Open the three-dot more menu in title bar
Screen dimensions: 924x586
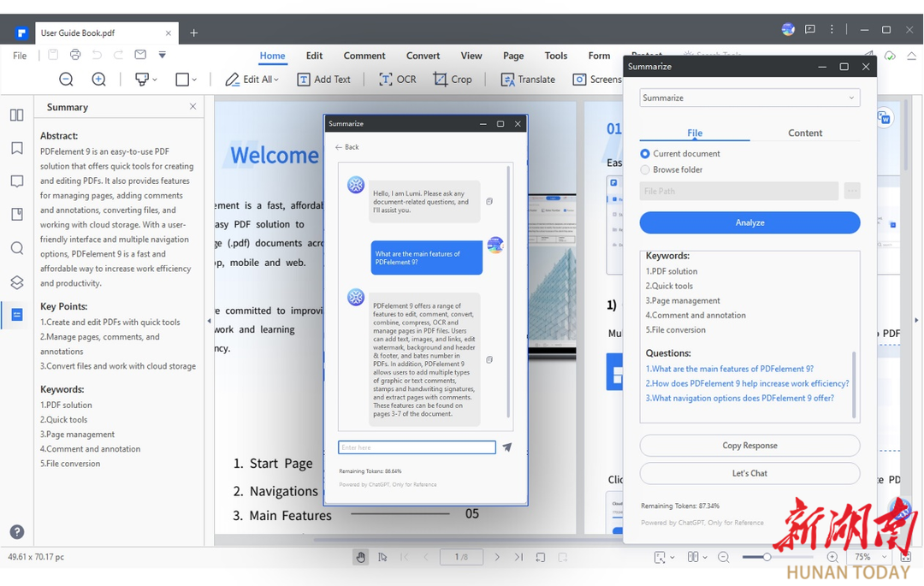coord(832,29)
